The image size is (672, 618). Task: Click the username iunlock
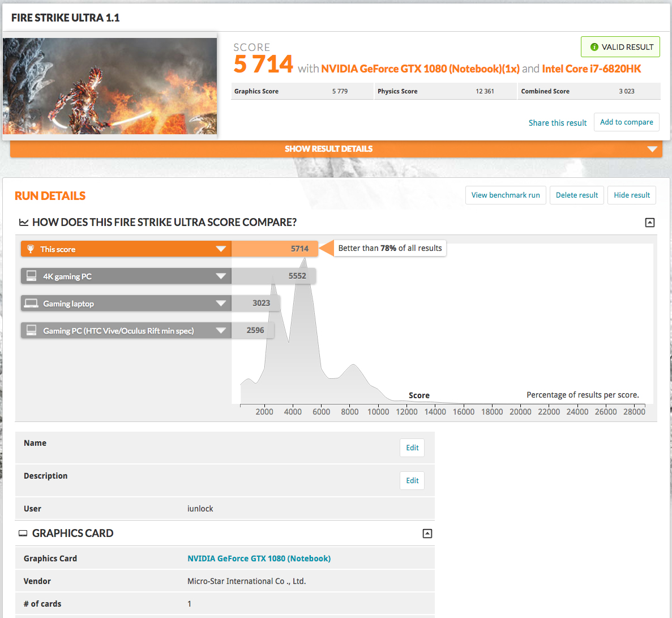coord(200,509)
